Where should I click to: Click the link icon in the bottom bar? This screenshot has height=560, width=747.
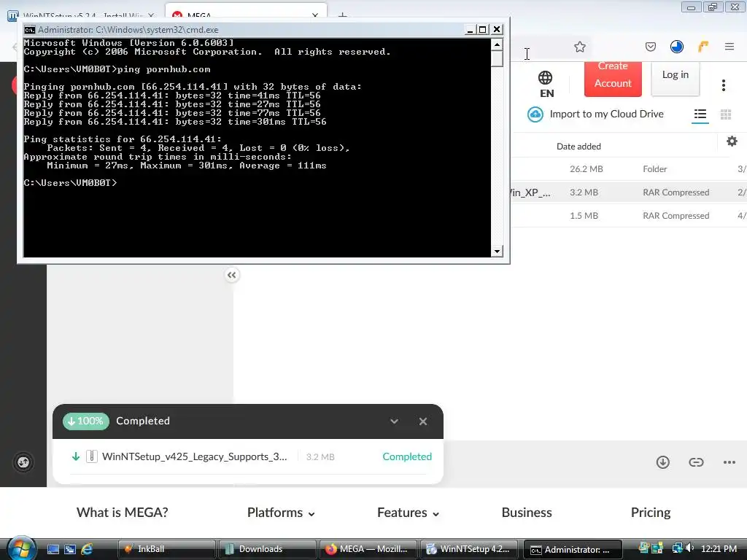[696, 462]
